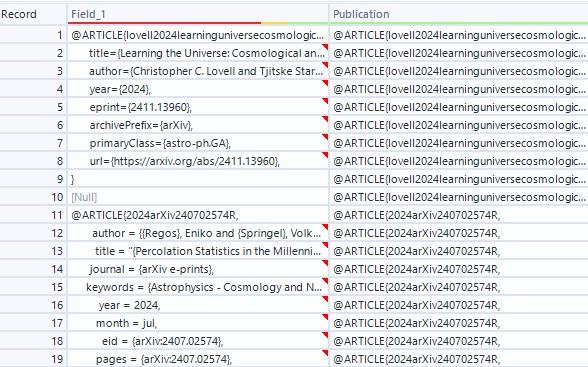This screenshot has height=367, width=588.
Task: Click red triangle marker in year = 2024 row
Action: pos(325,299)
